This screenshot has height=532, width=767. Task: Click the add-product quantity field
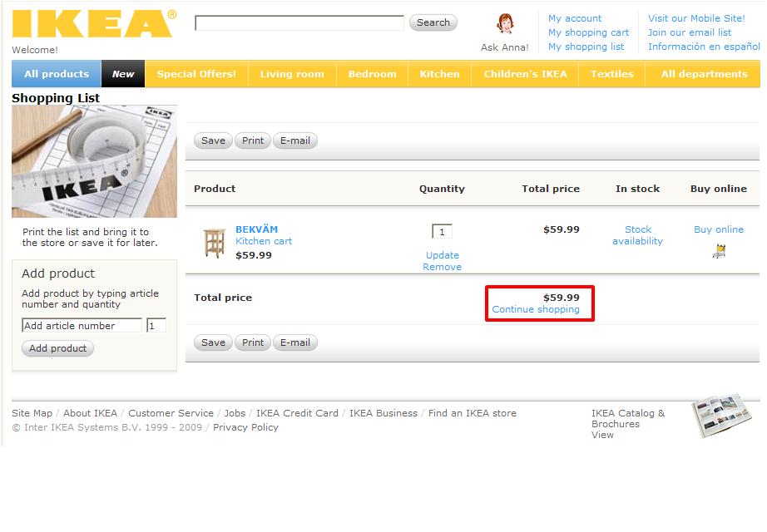[156, 325]
